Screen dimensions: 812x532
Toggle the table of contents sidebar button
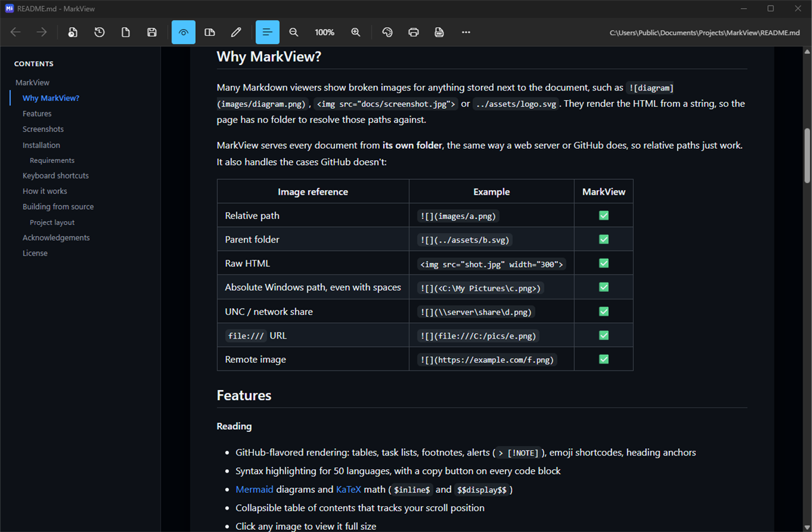pos(267,32)
